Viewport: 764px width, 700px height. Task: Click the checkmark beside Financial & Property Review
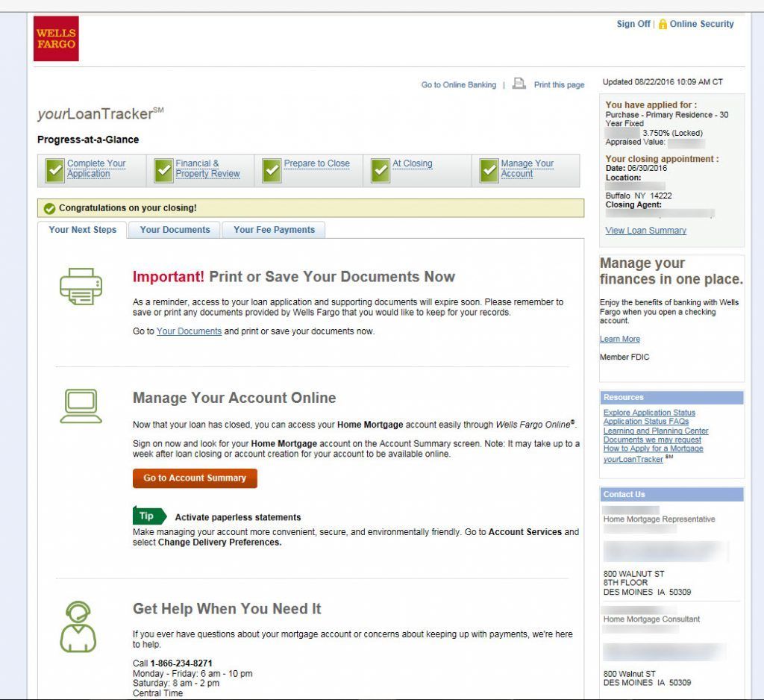(x=163, y=171)
